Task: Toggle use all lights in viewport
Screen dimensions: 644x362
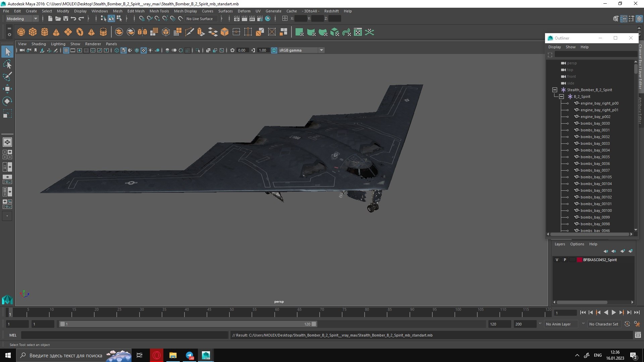Action: (150, 50)
